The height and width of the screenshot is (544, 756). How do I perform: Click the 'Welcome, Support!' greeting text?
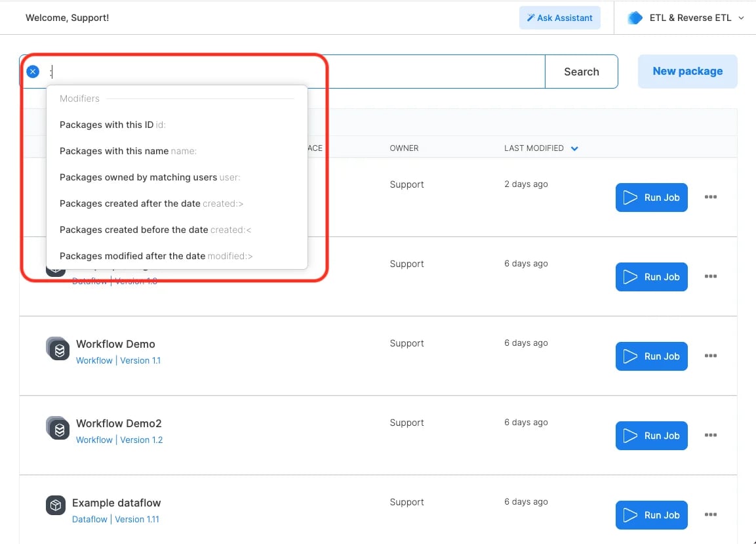pos(67,18)
